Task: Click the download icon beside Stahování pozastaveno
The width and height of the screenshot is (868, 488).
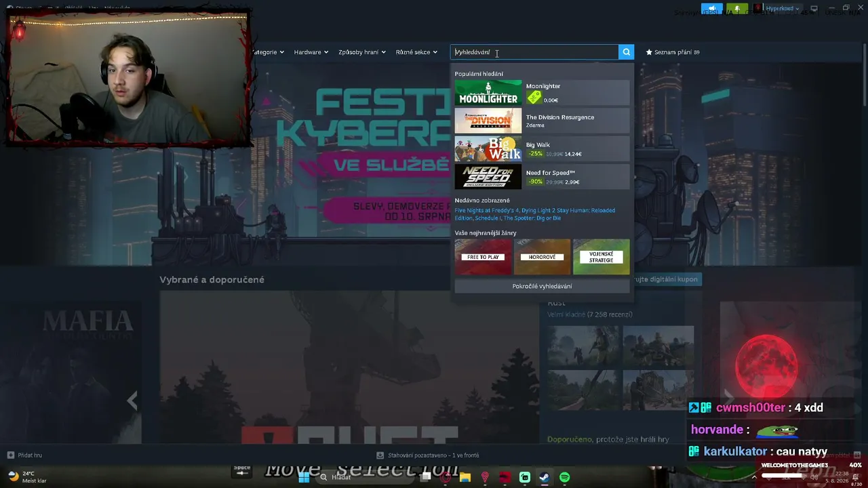Action: [381, 455]
